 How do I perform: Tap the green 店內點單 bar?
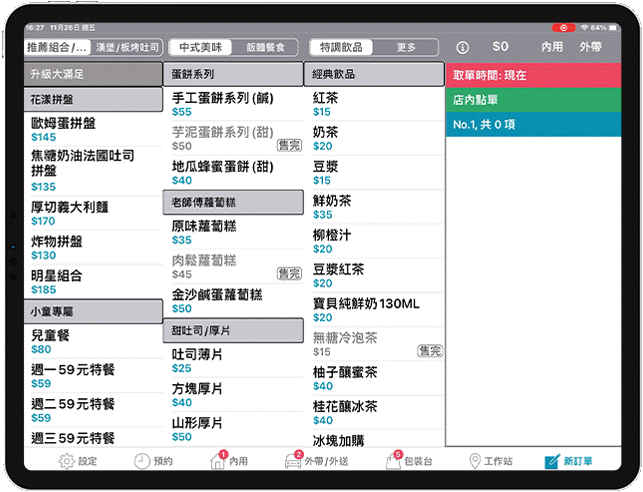[533, 100]
